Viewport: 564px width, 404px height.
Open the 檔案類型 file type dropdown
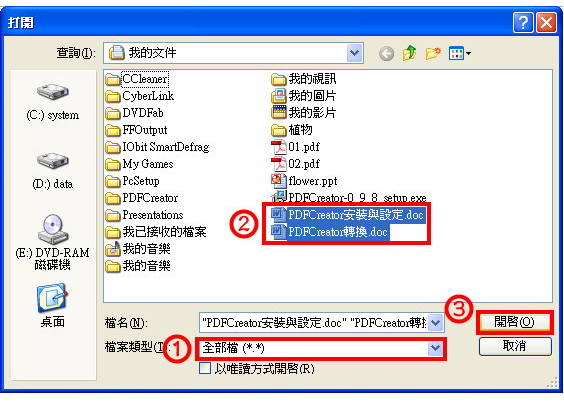click(x=435, y=348)
